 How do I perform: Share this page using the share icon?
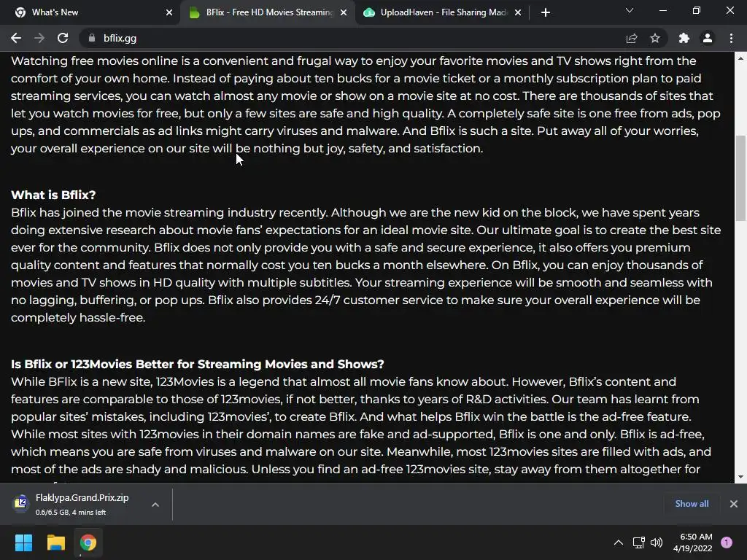[632, 38]
